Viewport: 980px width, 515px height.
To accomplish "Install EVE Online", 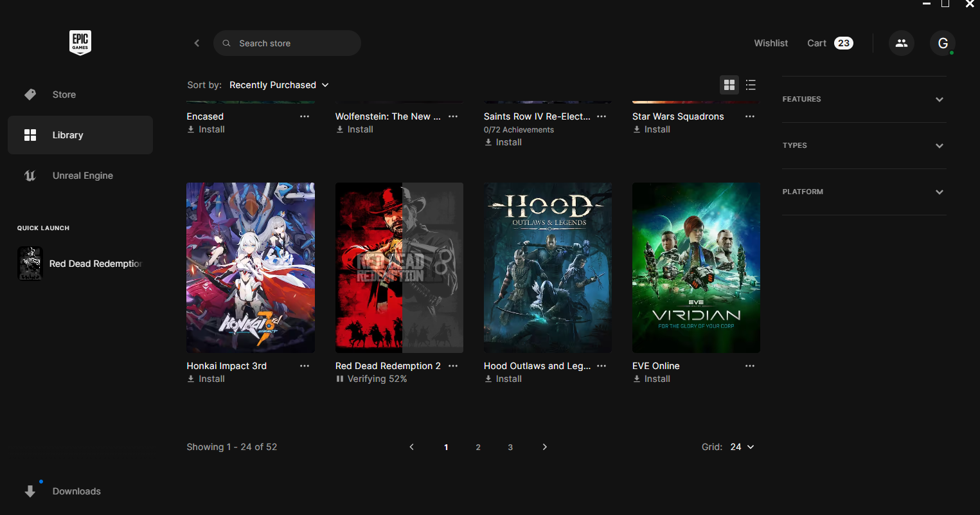I will pos(651,379).
